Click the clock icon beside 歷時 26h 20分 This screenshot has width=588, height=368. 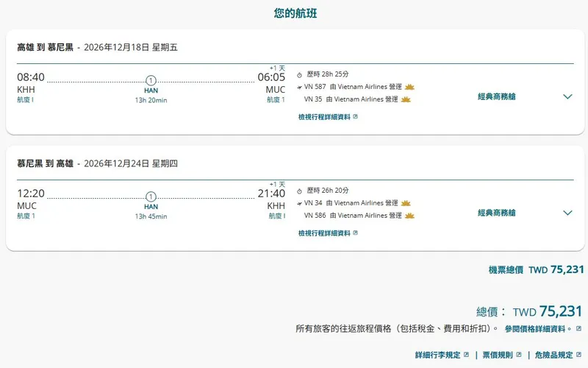[x=300, y=191]
